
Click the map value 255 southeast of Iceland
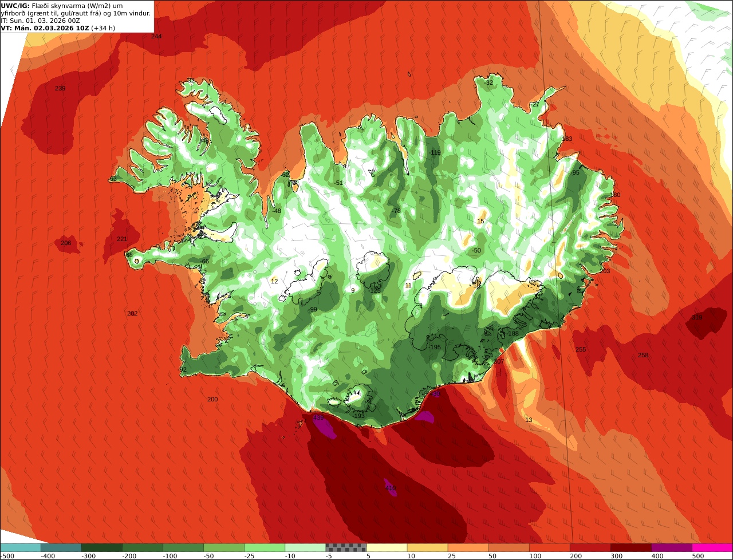pyautogui.click(x=581, y=349)
